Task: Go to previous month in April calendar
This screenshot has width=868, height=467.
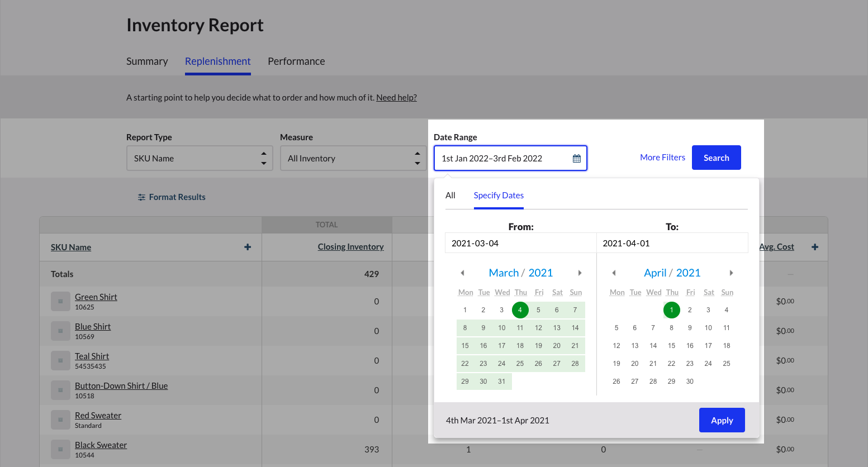Action: pos(614,273)
